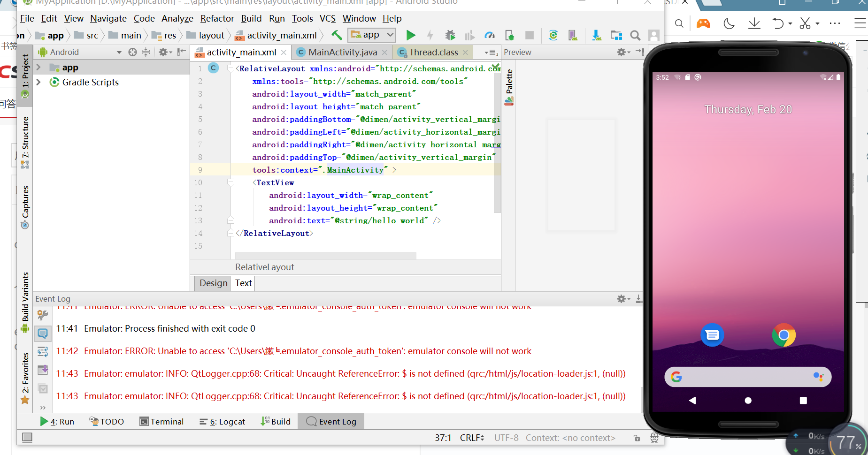
Task: Open Preview panel gear settings dropdown
Action: (x=623, y=52)
